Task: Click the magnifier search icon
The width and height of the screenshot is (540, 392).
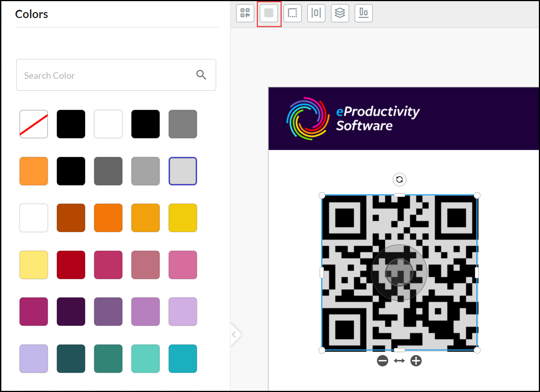Action: click(x=201, y=75)
